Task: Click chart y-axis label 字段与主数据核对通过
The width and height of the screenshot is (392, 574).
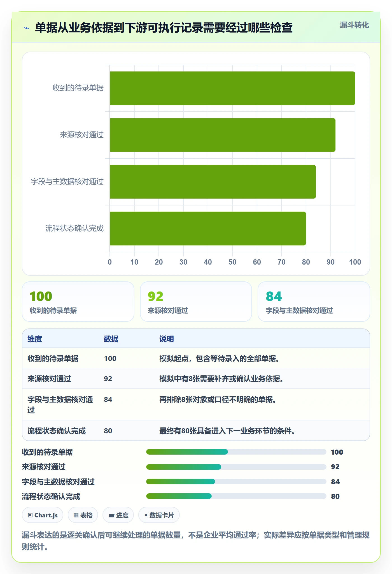Action: click(x=67, y=182)
